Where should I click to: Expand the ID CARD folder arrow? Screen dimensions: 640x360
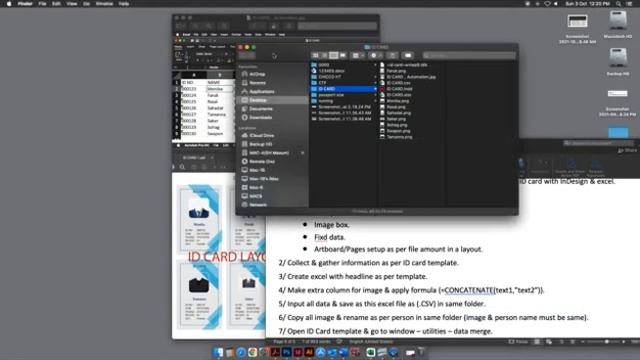(x=375, y=89)
